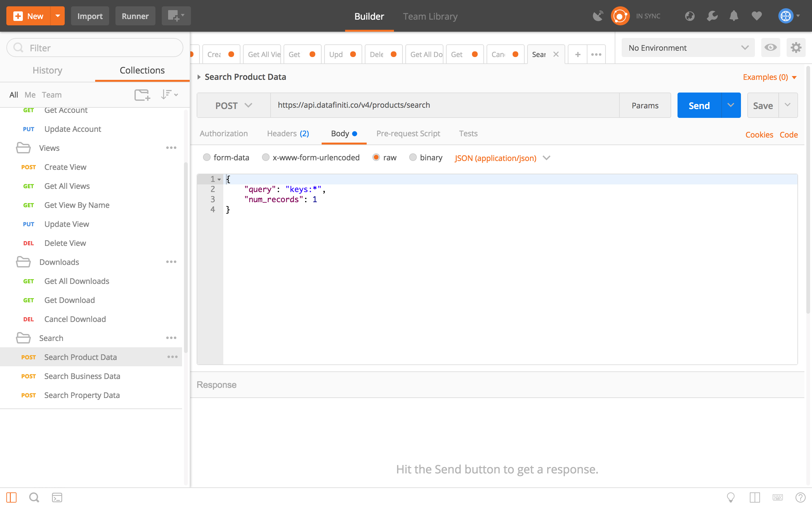Click the layout toggle icon in bottom bar
The width and height of the screenshot is (812, 507).
[x=12, y=497]
